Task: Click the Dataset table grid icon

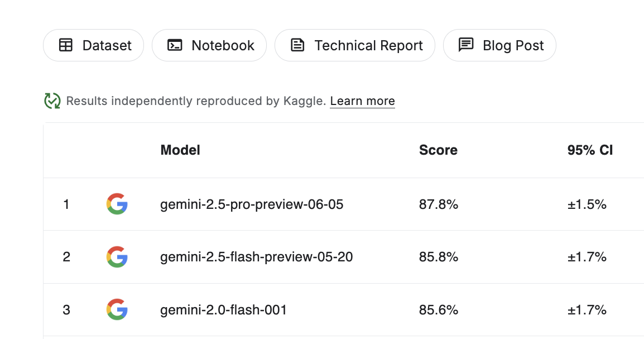Action: (x=65, y=45)
